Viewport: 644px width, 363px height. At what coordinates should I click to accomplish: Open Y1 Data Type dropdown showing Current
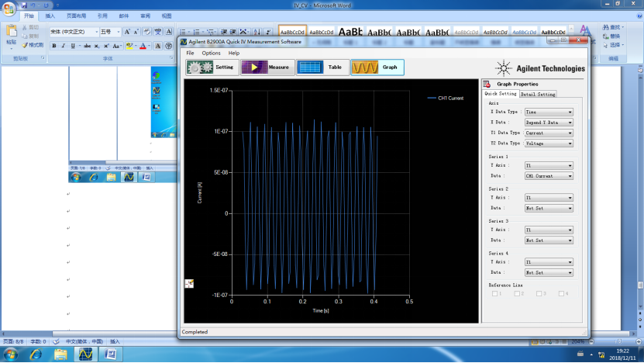pyautogui.click(x=549, y=133)
